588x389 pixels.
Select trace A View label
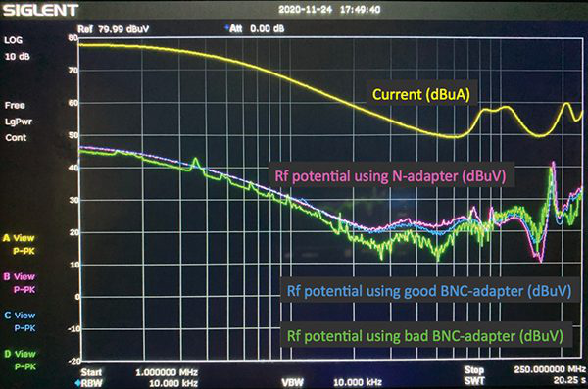19,238
